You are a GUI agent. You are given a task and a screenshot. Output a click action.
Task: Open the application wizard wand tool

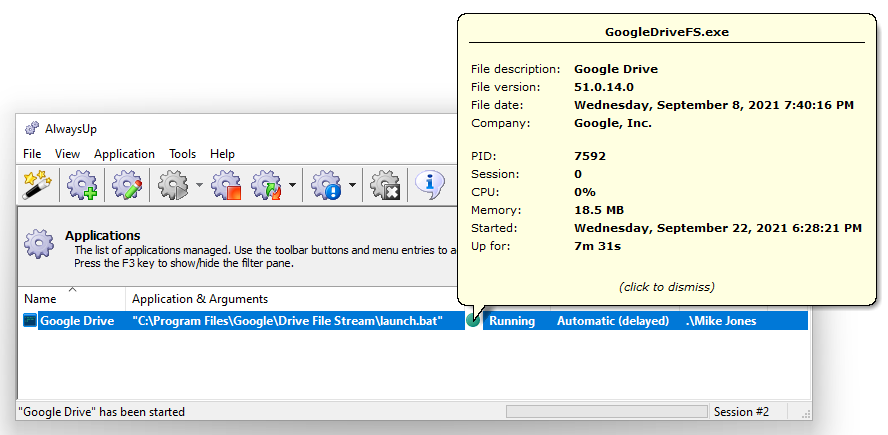tap(37, 185)
